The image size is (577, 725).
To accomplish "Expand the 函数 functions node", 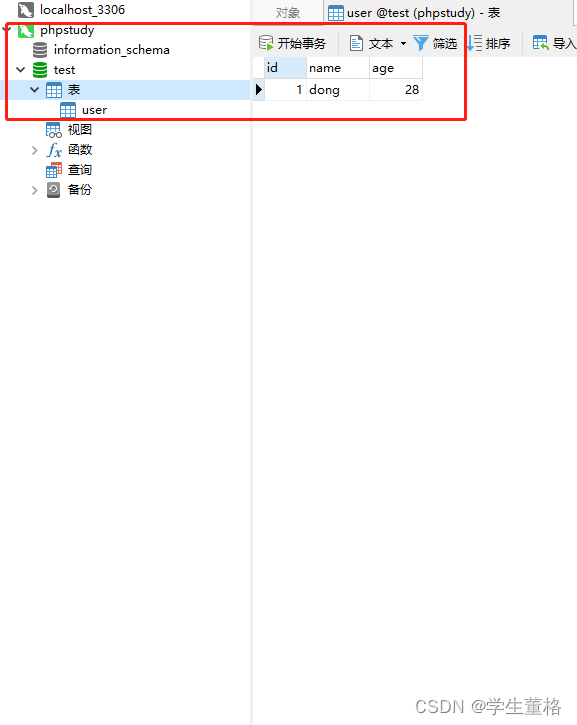I will click(34, 150).
